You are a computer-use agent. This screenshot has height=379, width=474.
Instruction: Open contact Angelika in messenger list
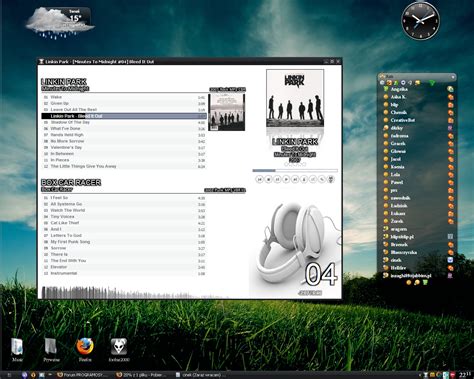point(399,89)
